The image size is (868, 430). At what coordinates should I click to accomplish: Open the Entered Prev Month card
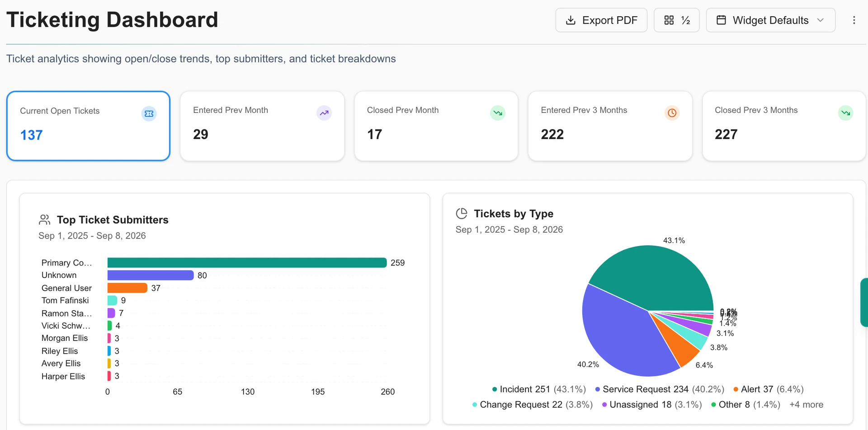(262, 126)
